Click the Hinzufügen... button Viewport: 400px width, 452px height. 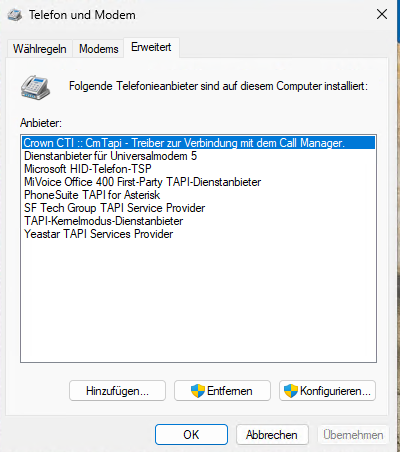[x=117, y=391]
